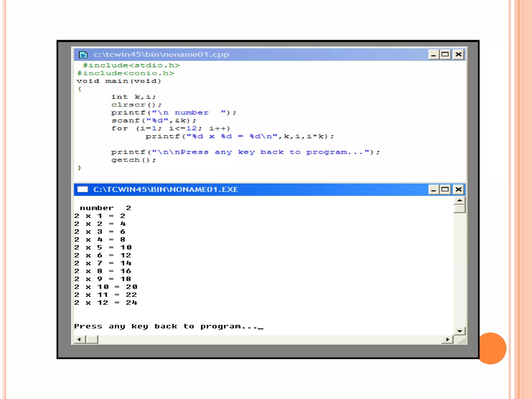Place cursor on the getch(); code line
The image size is (532, 399).
[x=134, y=160]
